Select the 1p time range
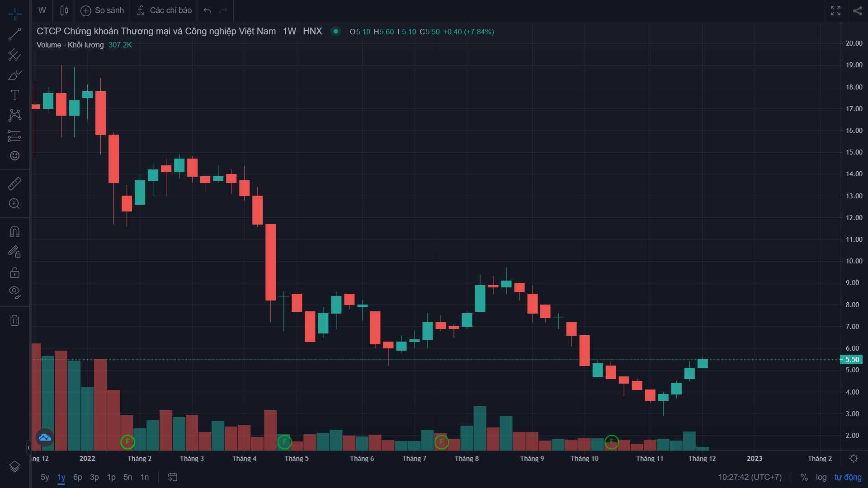 (111, 477)
